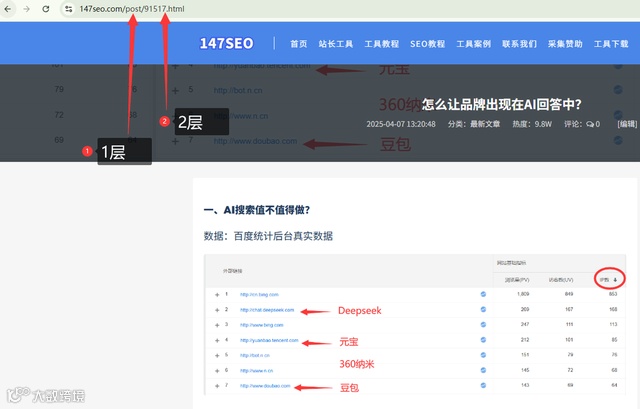640x409 pixels.
Task: Click the 360纳米 label in the table image
Action: 357,364
